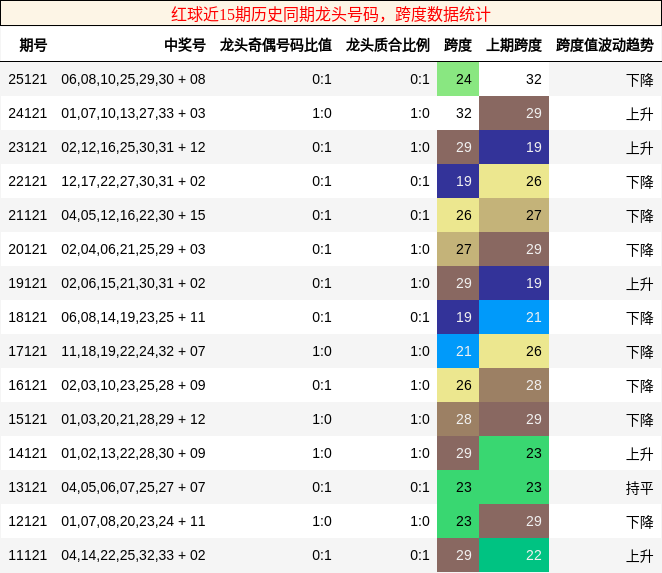Click winning numbers 01,03,20,21,28,29 + 12
Screen dimensions: 662x573
pos(133,419)
